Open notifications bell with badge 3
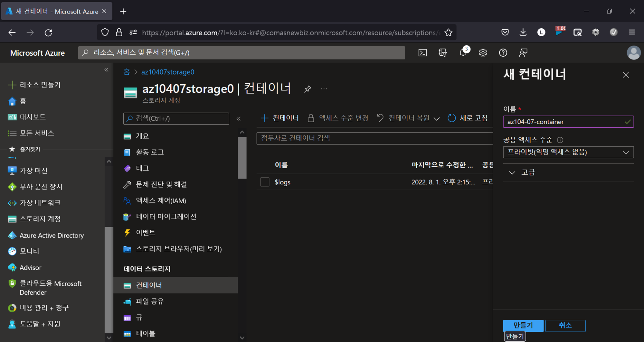 463,53
